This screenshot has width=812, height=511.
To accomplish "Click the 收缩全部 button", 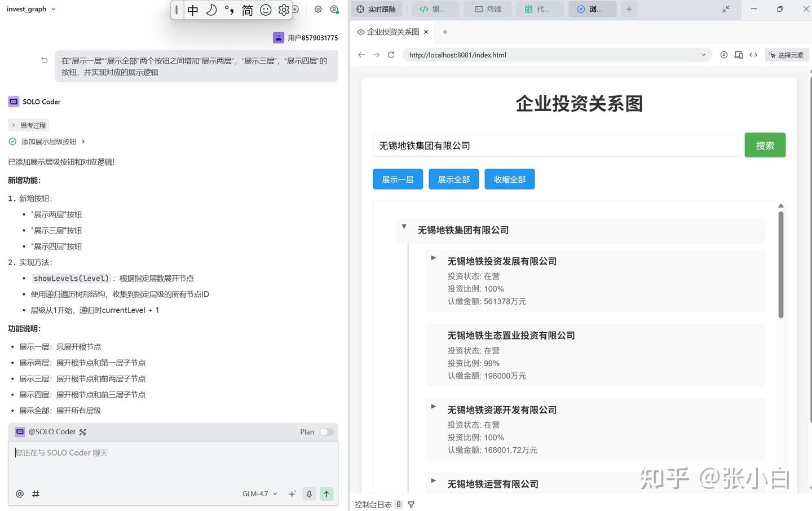I will pyautogui.click(x=509, y=179).
